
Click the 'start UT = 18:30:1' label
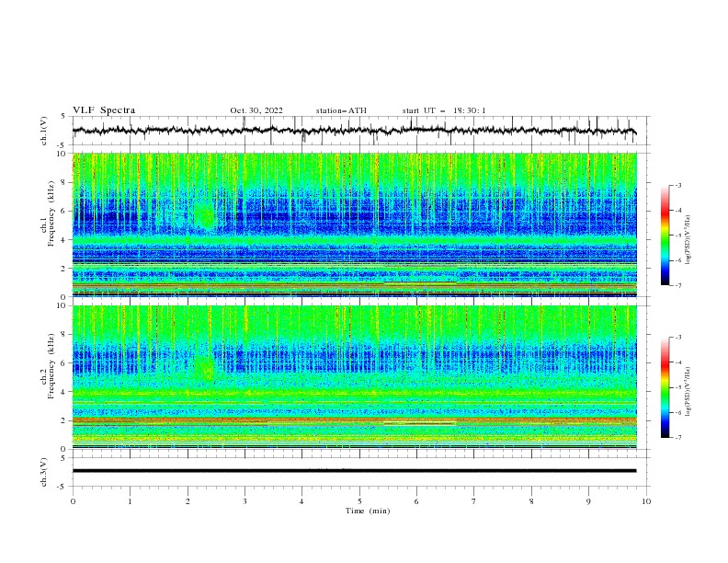(444, 110)
